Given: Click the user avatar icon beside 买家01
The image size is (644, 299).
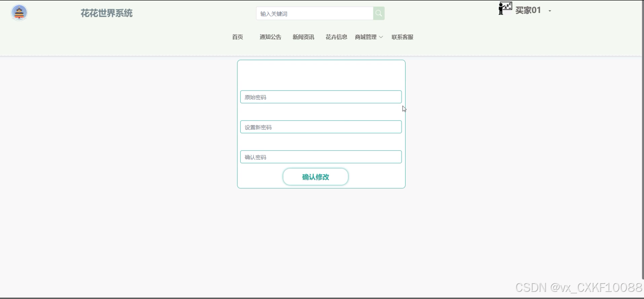Looking at the screenshot, I should click(x=505, y=9).
